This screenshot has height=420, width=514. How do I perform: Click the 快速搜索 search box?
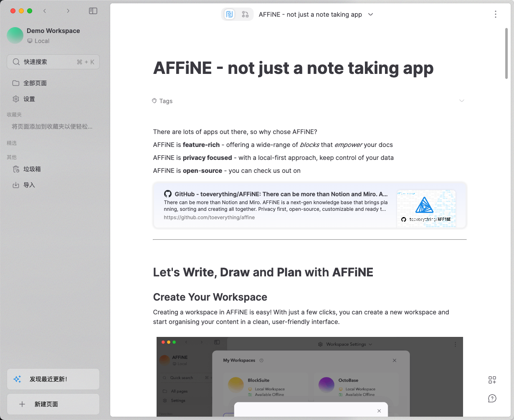click(x=53, y=62)
